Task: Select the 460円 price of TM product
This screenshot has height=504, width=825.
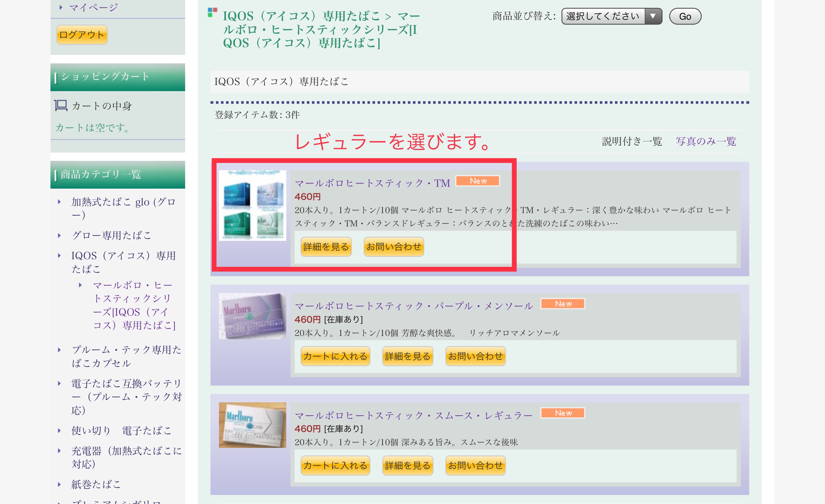Action: click(x=307, y=196)
